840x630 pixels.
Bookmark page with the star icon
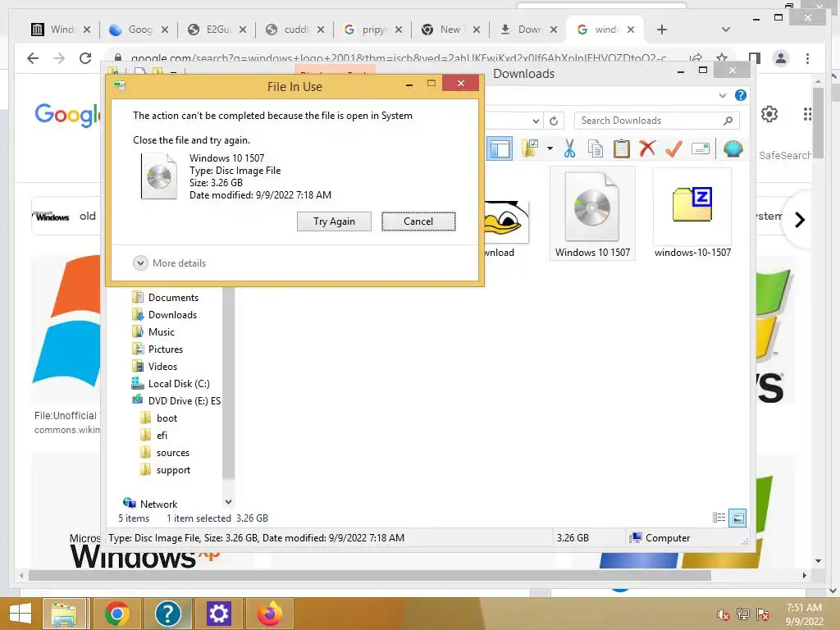(722, 58)
